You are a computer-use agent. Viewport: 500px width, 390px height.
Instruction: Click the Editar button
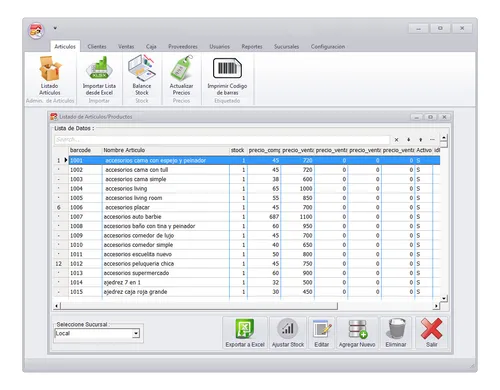point(322,333)
